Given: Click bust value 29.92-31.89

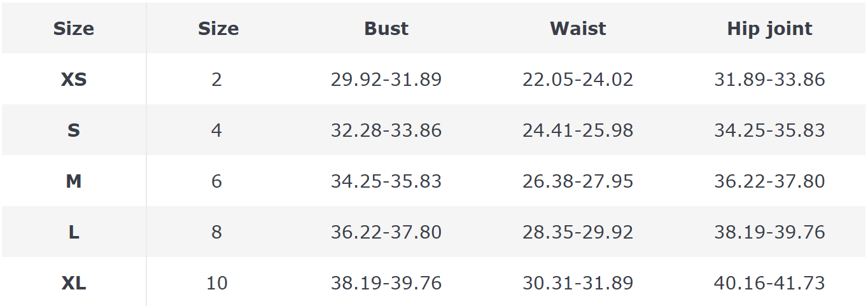Looking at the screenshot, I should pos(386,80).
